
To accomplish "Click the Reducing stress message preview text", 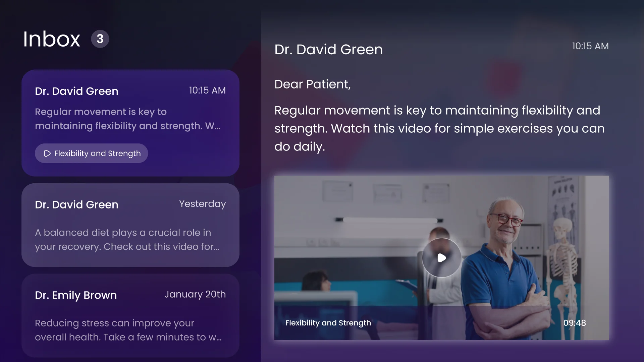I will [x=128, y=330].
